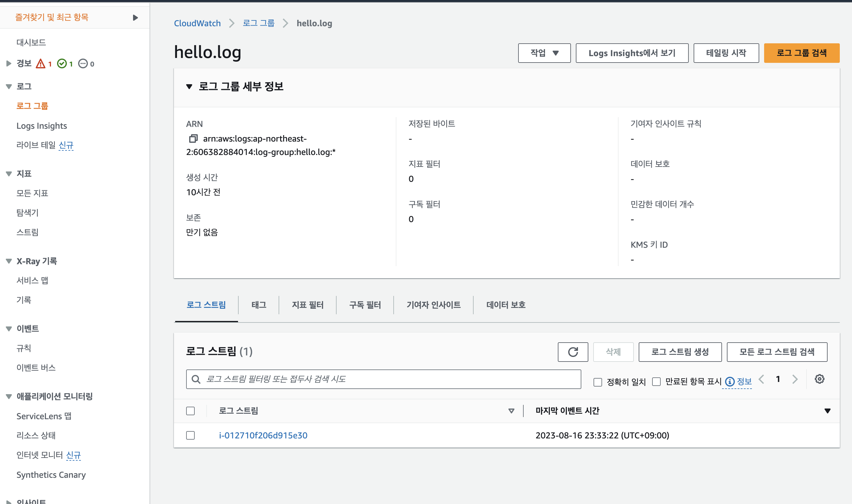Open 대시보드 in sidebar
The width and height of the screenshot is (852, 504).
31,42
